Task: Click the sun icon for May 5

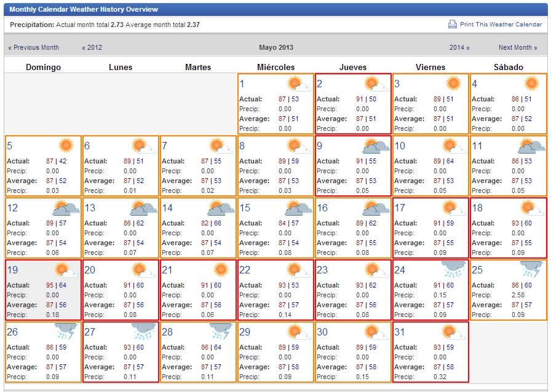Action: point(66,146)
